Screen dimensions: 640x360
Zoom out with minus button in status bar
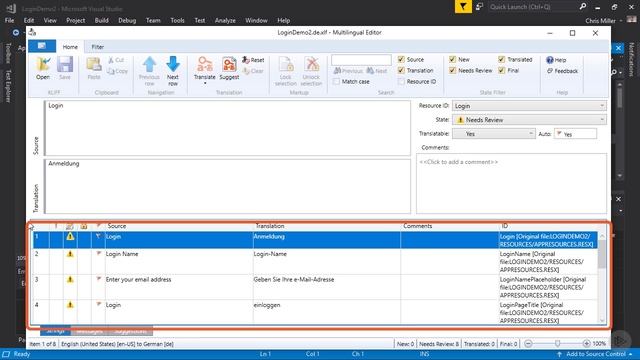528,344
